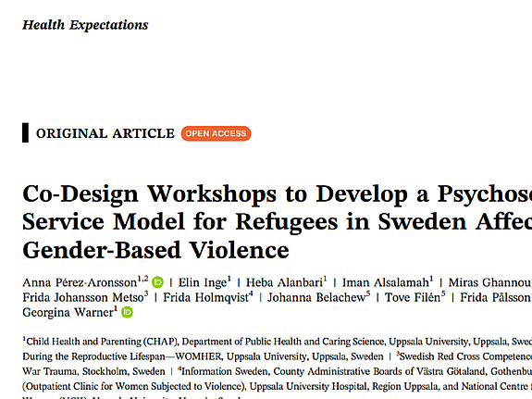Select author name Anna Pérez-Aronsson

80,282
